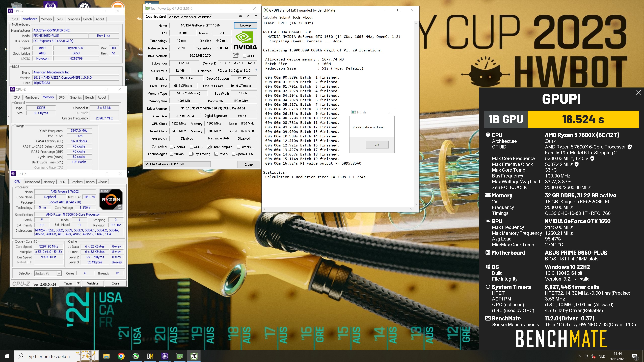Open the Calculate menu in GPUPI
The height and width of the screenshot is (362, 644).
pyautogui.click(x=270, y=17)
